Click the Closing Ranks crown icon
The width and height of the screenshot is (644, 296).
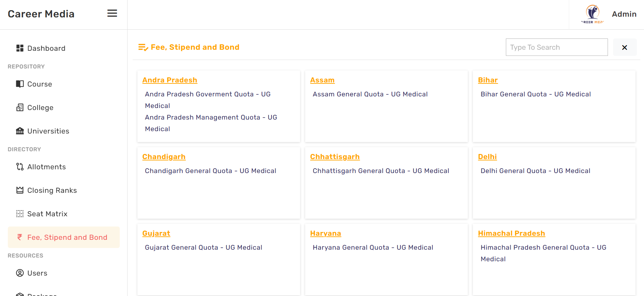pyautogui.click(x=20, y=190)
